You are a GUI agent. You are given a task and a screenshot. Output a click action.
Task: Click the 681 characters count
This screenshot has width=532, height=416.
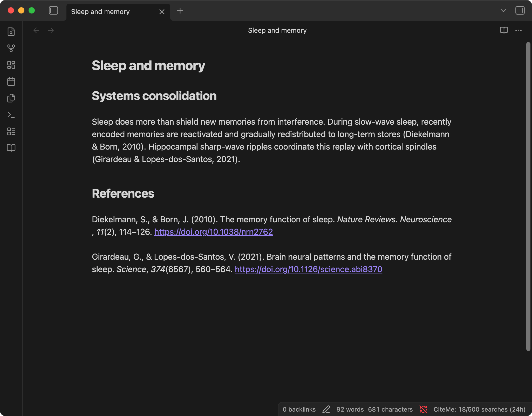[390, 410]
